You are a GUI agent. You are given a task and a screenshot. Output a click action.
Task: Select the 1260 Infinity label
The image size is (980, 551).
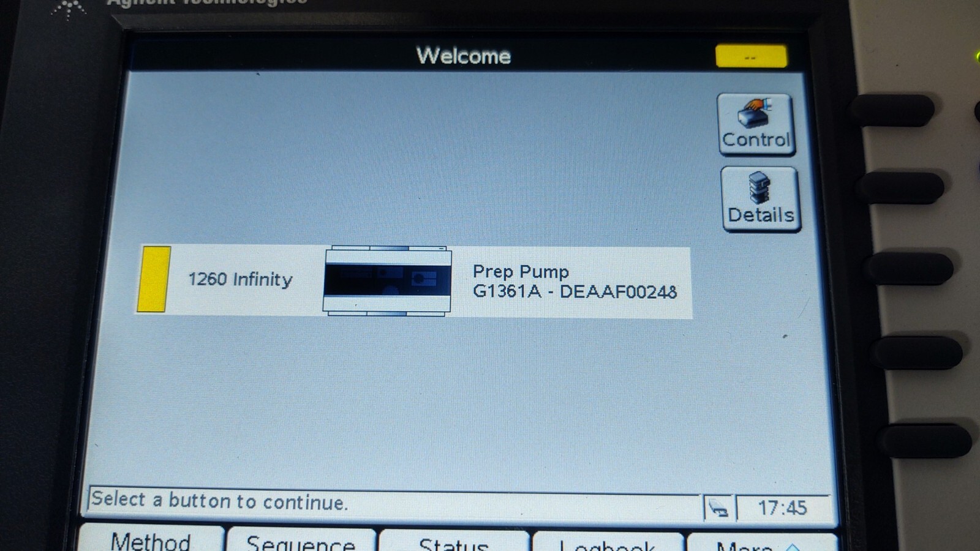pyautogui.click(x=240, y=279)
